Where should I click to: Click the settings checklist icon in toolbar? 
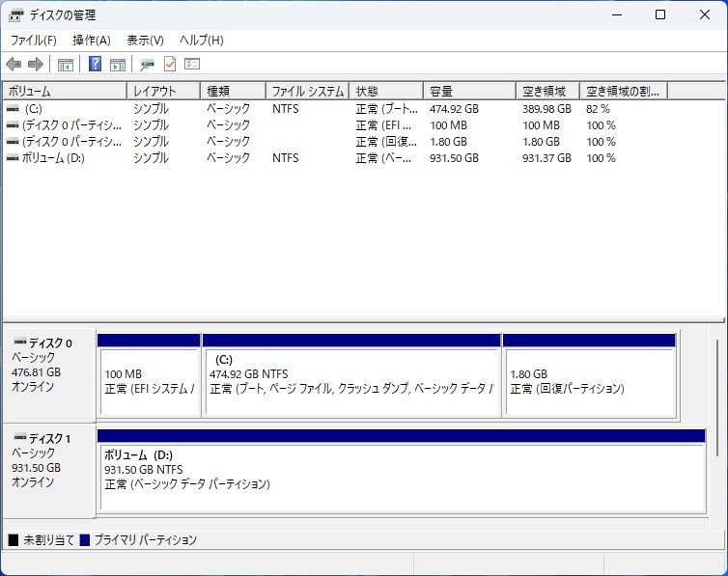tap(192, 65)
